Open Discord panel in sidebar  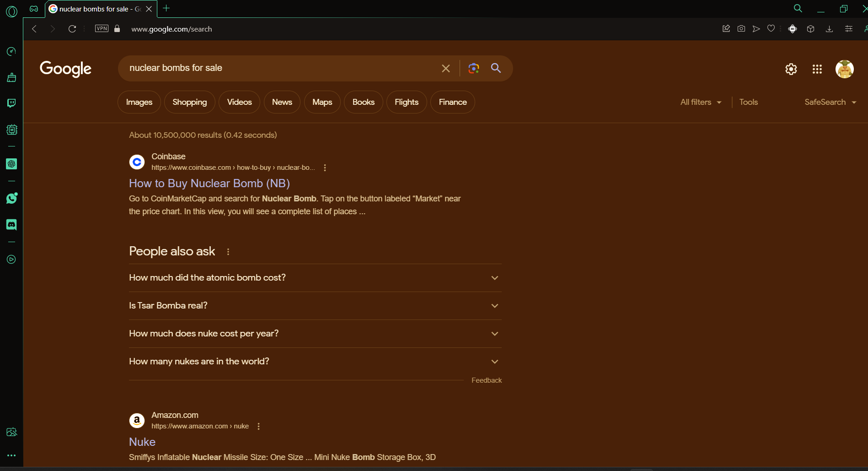pyautogui.click(x=11, y=224)
